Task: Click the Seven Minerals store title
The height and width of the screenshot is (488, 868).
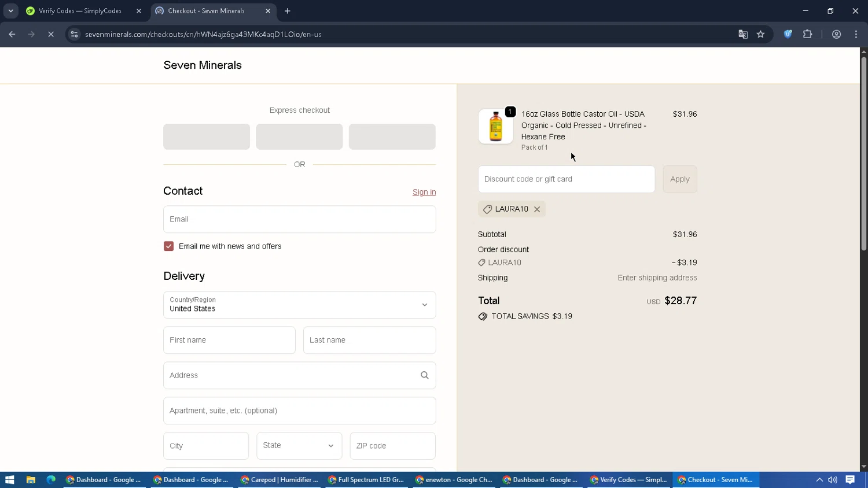Action: click(x=203, y=65)
